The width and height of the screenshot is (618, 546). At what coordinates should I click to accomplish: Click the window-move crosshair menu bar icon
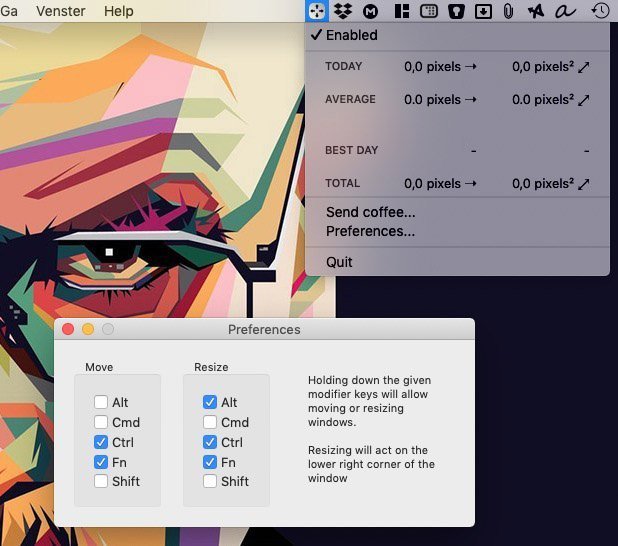point(317,11)
